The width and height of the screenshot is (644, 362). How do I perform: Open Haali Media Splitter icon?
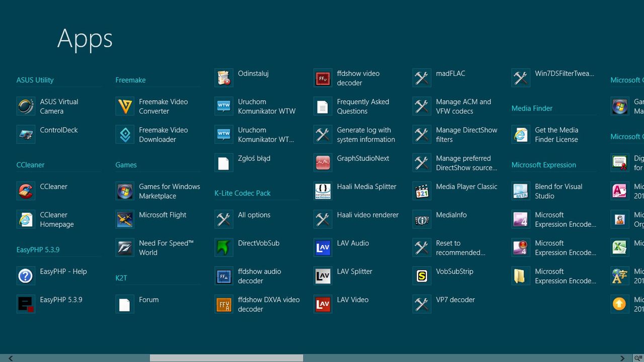(323, 191)
